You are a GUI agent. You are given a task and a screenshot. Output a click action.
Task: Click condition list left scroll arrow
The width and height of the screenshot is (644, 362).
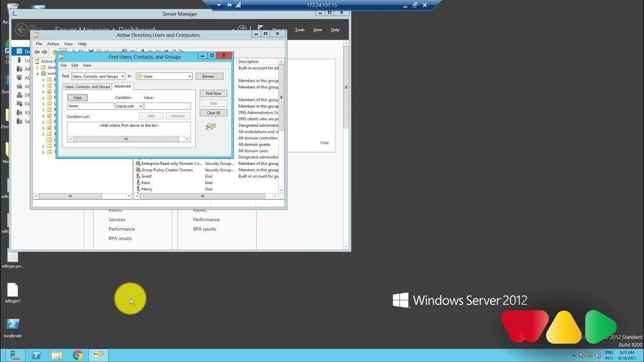[70, 139]
